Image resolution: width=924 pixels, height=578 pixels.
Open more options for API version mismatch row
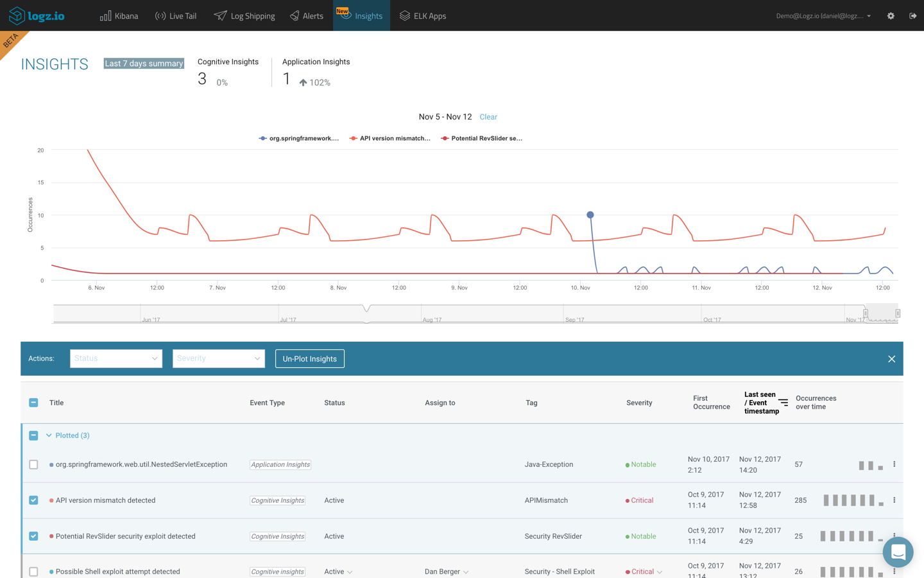pos(894,500)
